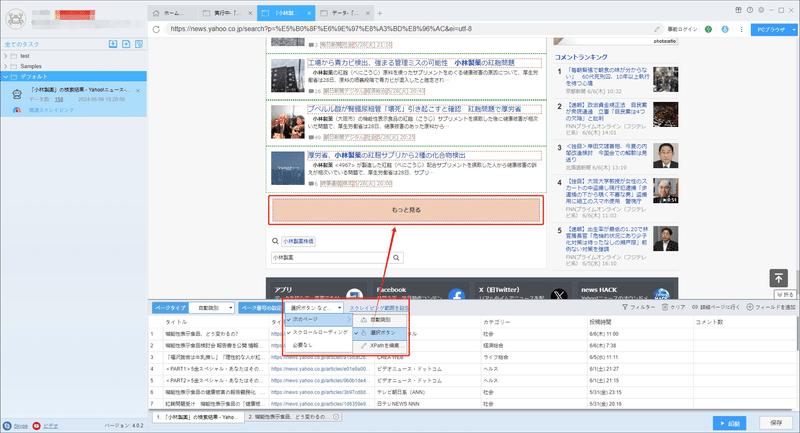Open the PCブラウザ dropdown arrow

tap(794, 30)
